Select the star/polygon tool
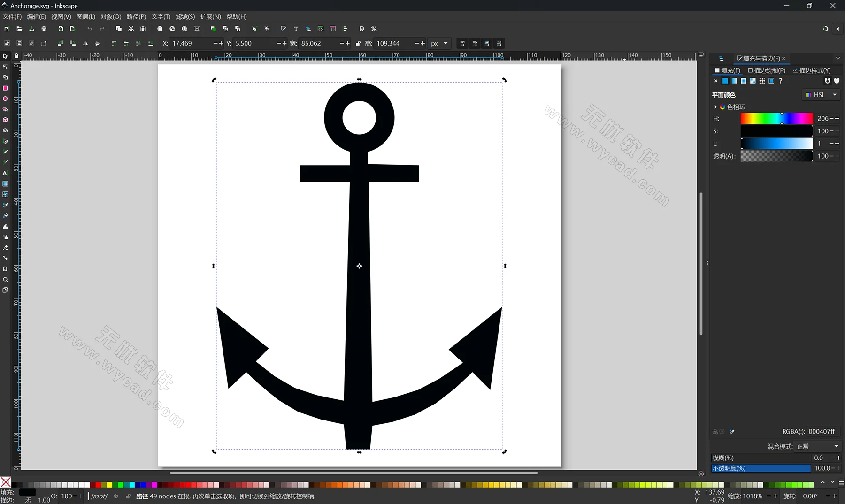The image size is (845, 504). [5, 109]
